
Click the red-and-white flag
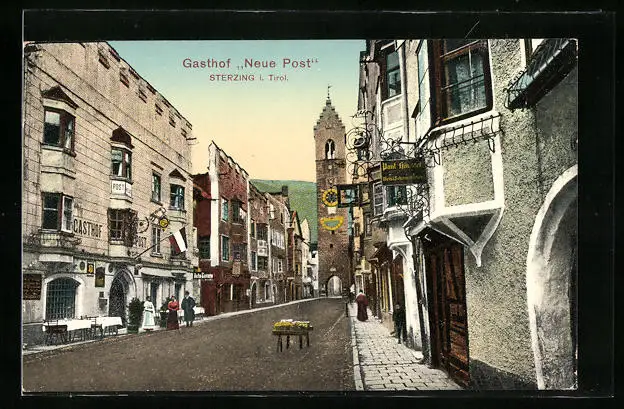[x=177, y=239]
